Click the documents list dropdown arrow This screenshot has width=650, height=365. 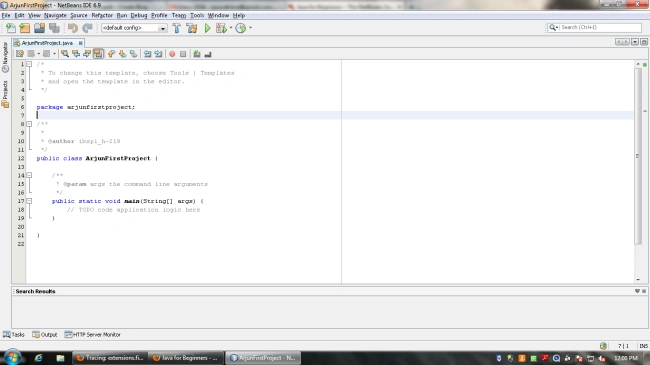[x=635, y=42]
